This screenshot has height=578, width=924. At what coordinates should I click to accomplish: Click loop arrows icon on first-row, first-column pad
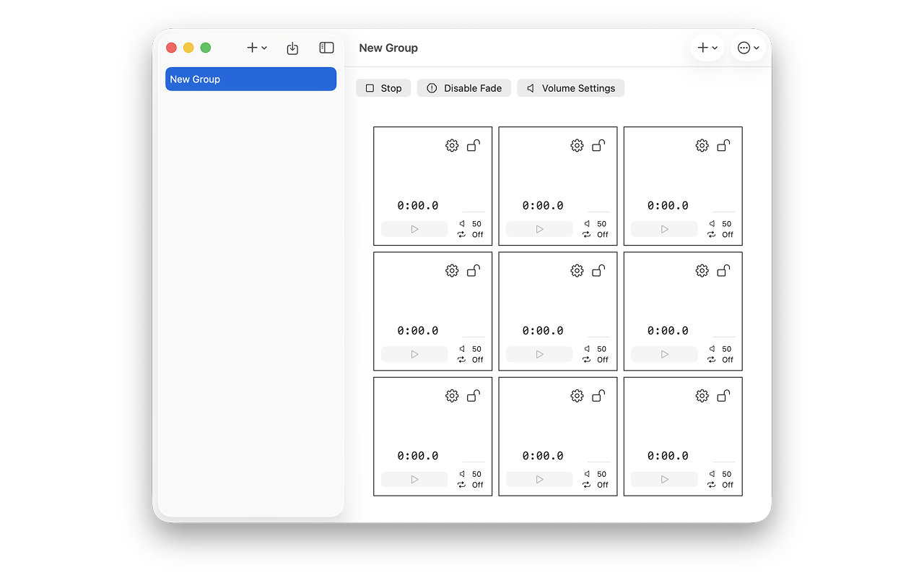click(x=461, y=234)
